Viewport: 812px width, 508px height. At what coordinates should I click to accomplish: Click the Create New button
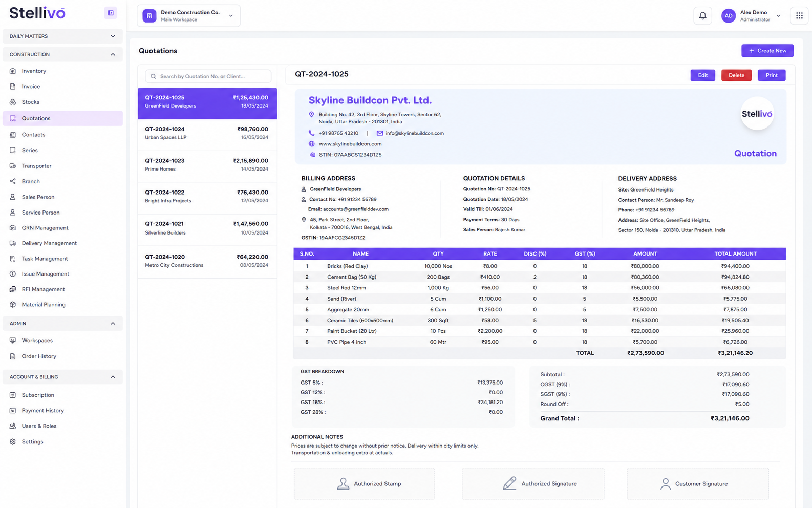click(767, 51)
